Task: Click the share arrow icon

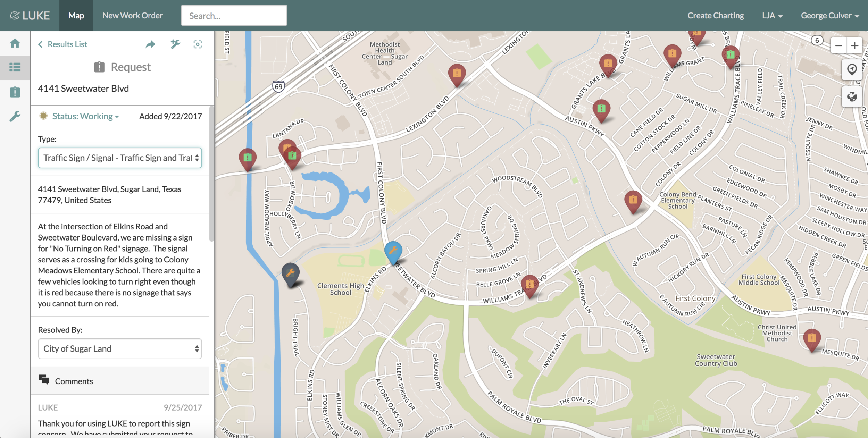Action: (150, 44)
